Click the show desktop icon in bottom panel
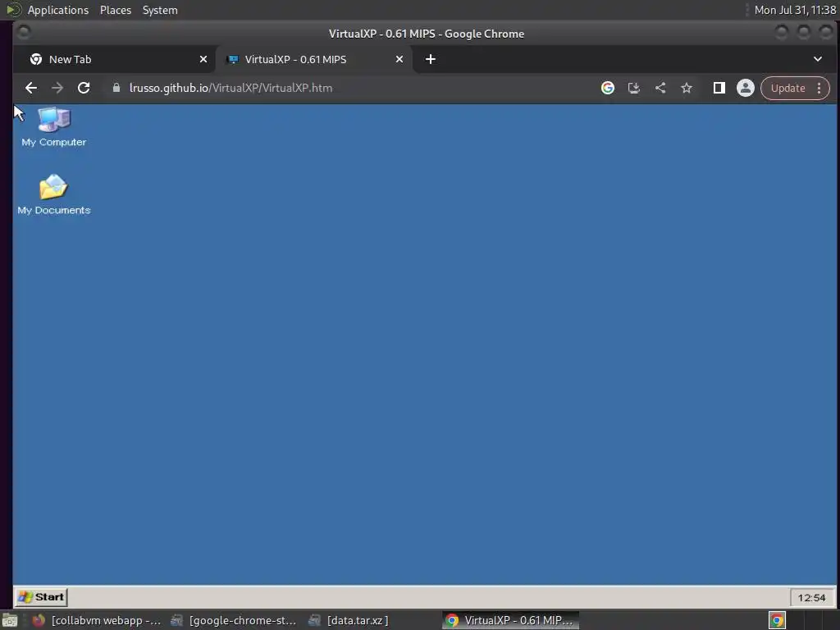The height and width of the screenshot is (630, 840). pyautogui.click(x=10, y=620)
